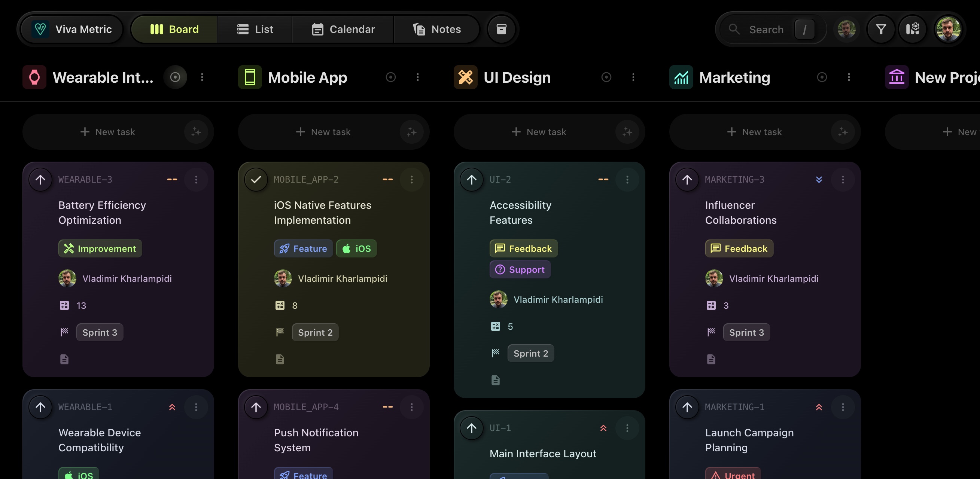Focus the Search input field

[766, 29]
